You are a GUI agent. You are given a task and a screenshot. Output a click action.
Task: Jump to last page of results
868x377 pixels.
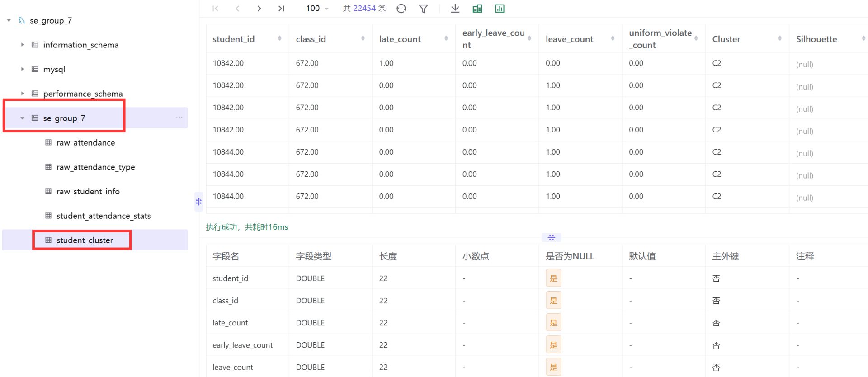click(x=281, y=8)
